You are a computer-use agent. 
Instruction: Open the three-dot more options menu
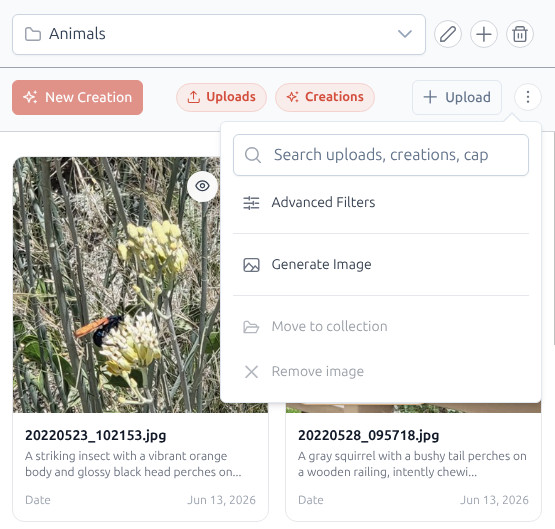coord(528,97)
